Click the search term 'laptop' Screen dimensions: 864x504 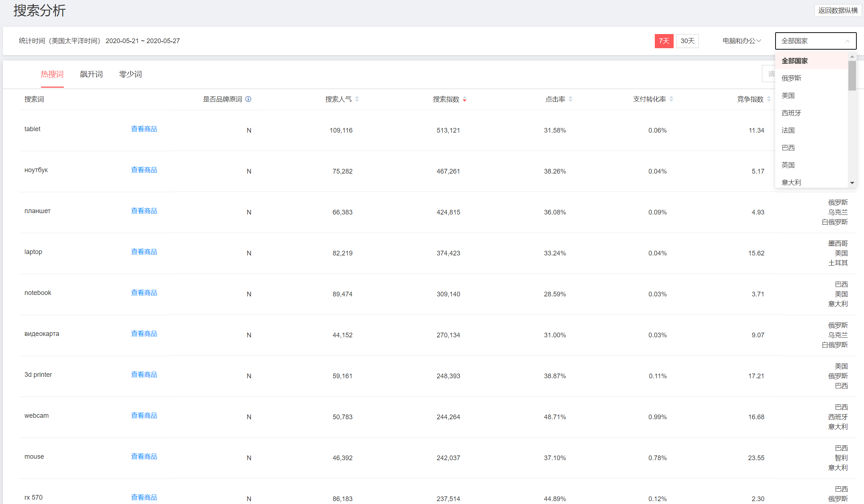(33, 252)
